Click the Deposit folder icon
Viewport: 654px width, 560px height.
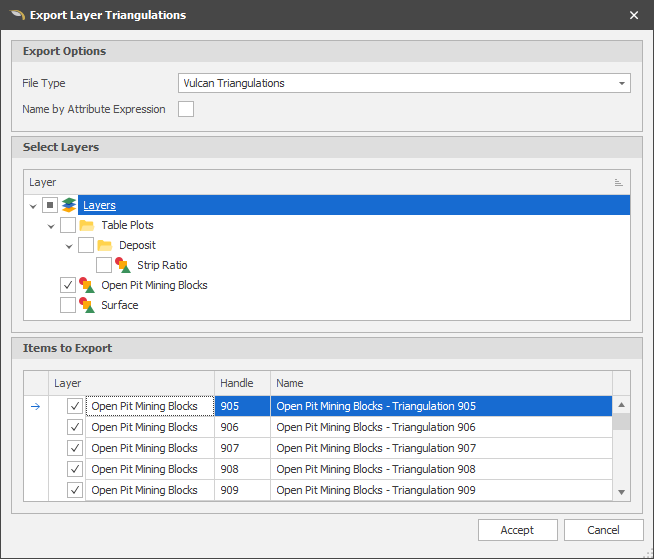(x=105, y=245)
